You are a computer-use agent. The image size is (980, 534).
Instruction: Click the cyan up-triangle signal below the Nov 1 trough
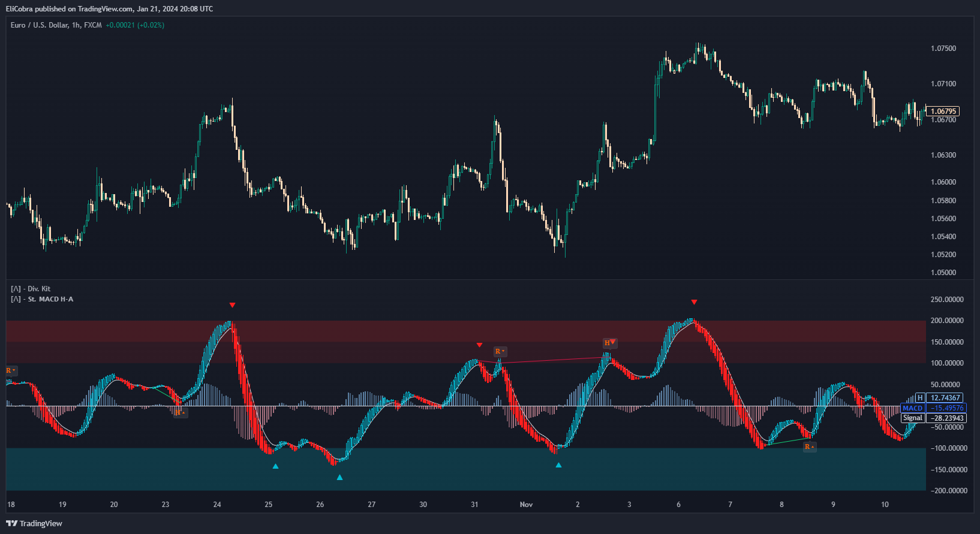coord(558,464)
